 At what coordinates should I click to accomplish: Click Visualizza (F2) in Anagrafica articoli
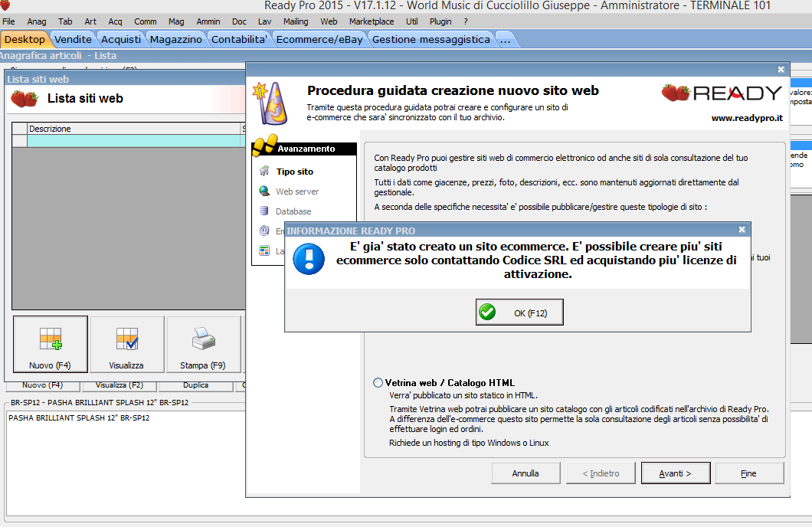tap(119, 385)
